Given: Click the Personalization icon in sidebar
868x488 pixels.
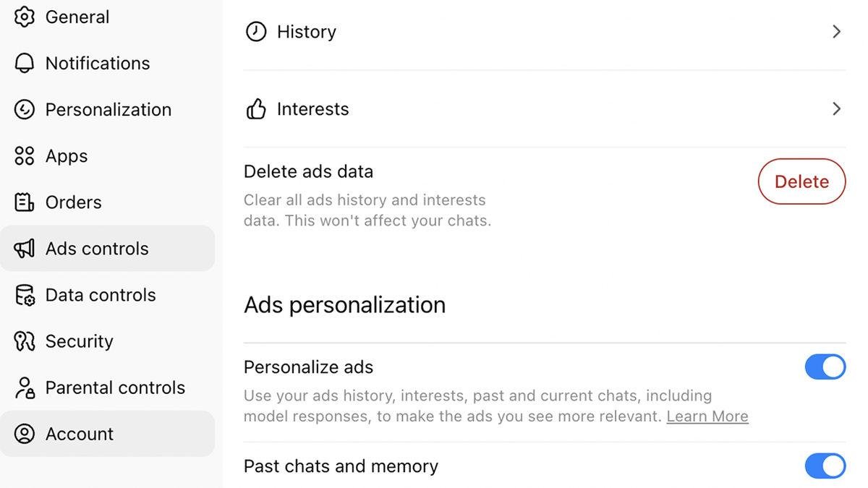Looking at the screenshot, I should tap(25, 109).
